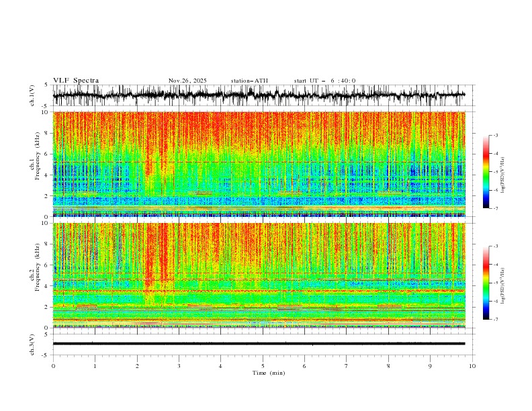Click the ch.1 Frequency (kHz) axis label

tap(35, 154)
